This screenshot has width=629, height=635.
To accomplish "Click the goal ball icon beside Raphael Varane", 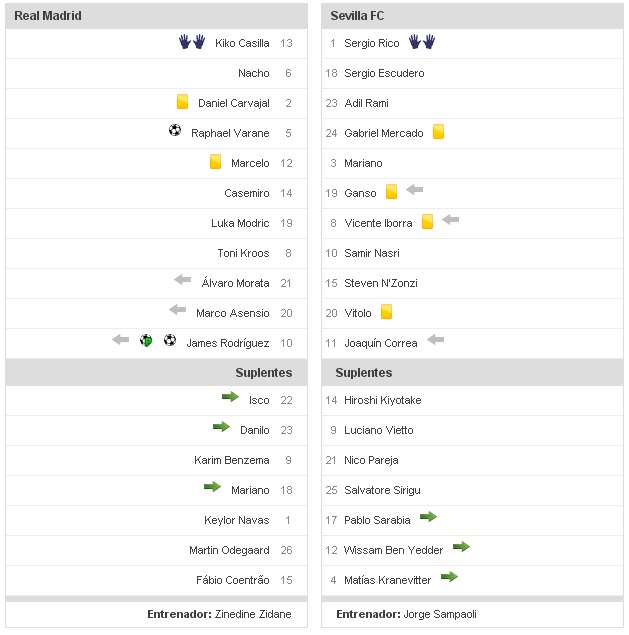I will (x=175, y=131).
